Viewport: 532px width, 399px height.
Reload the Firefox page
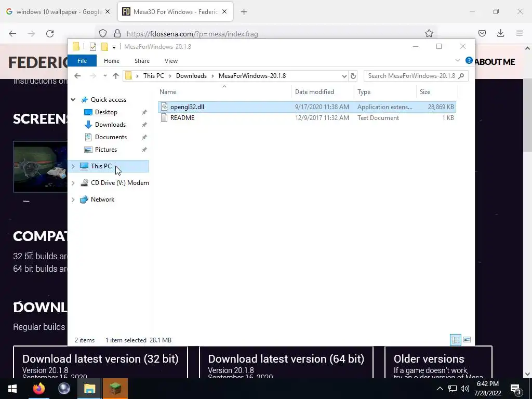click(50, 34)
